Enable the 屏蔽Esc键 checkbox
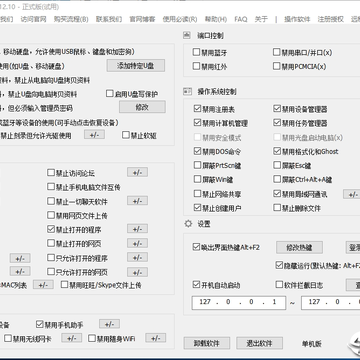The width and height of the screenshot is (360, 360). point(277,165)
